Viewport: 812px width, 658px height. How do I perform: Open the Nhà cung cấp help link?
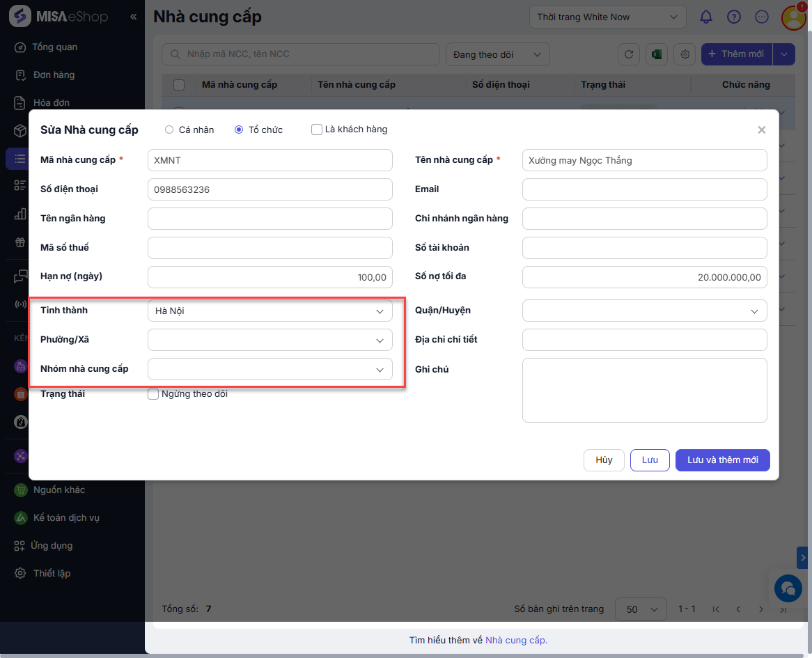tap(516, 641)
